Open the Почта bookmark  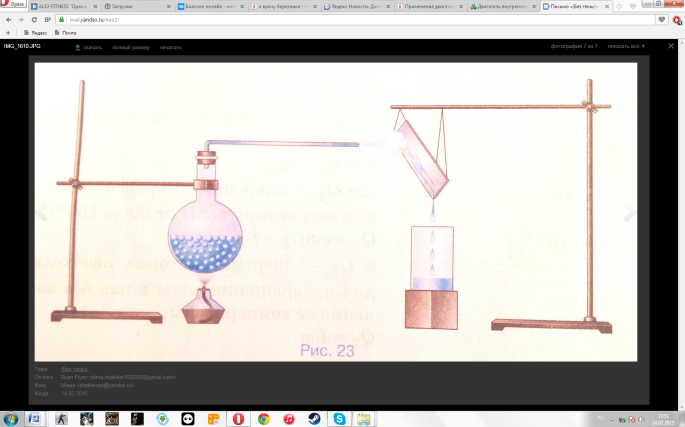pos(65,33)
